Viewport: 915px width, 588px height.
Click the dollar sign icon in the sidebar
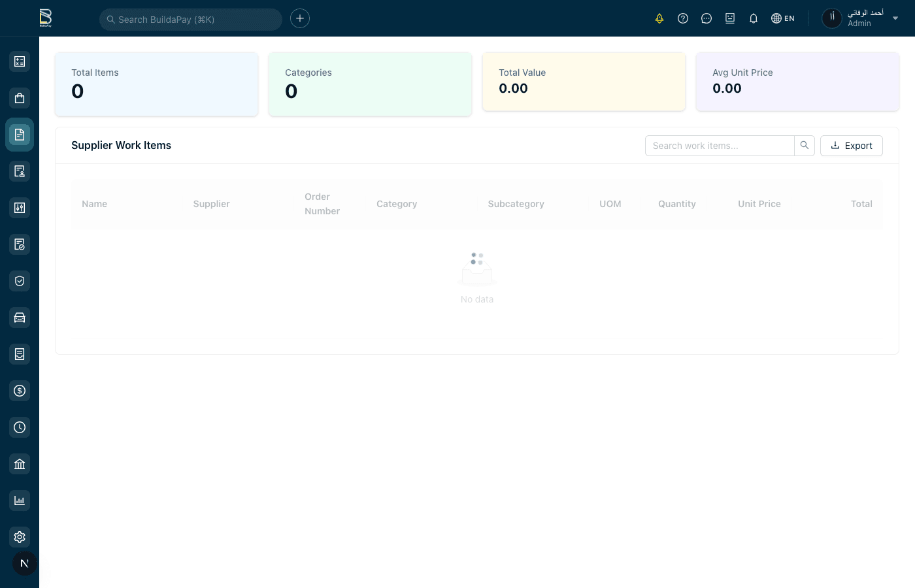pos(19,390)
